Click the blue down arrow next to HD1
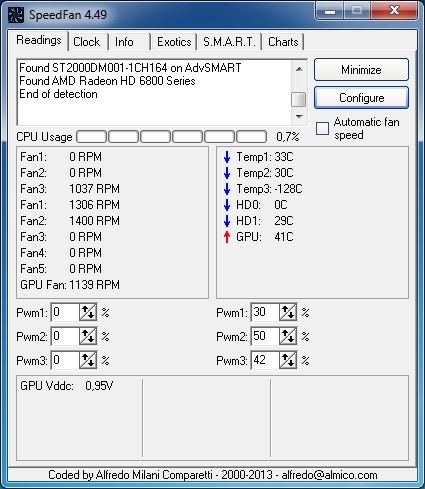This screenshot has height=489, width=425. click(227, 221)
